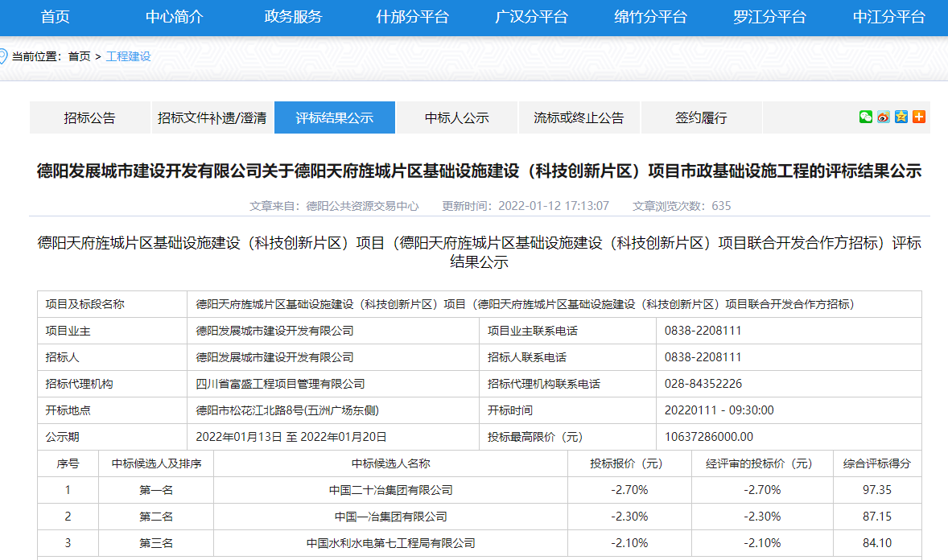948x560 pixels.
Task: Go to 政务服务 navigation menu
Action: click(x=293, y=17)
